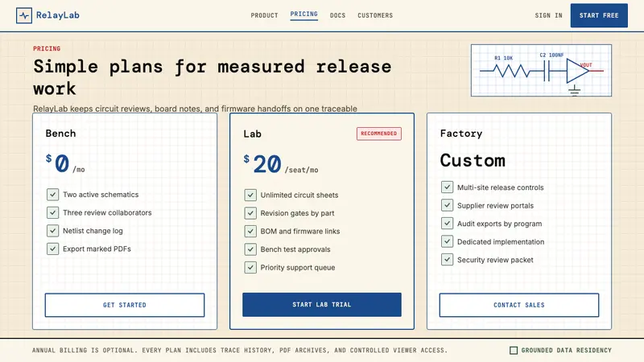Click the checkmark icon beside Priority support queue
The image size is (644, 362).
tap(250, 267)
